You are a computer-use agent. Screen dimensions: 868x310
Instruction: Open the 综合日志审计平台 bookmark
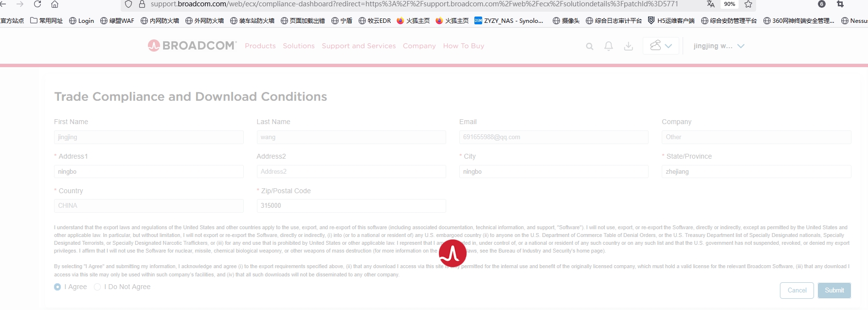coord(614,20)
